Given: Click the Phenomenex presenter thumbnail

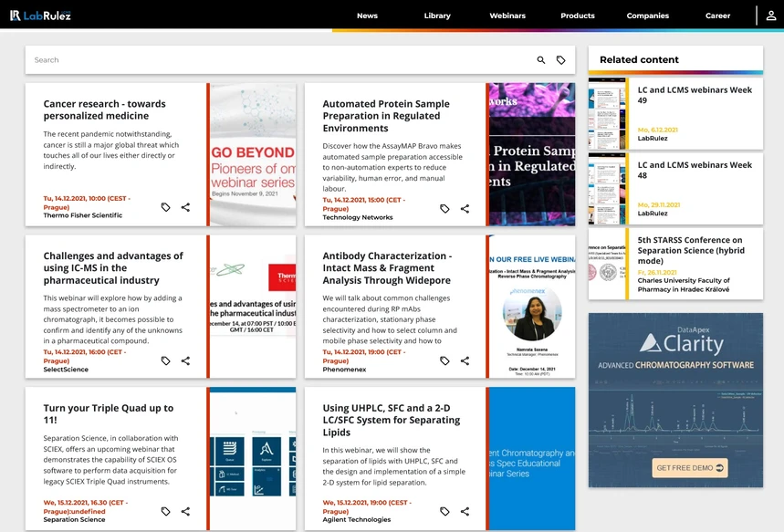Looking at the screenshot, I should (532, 307).
